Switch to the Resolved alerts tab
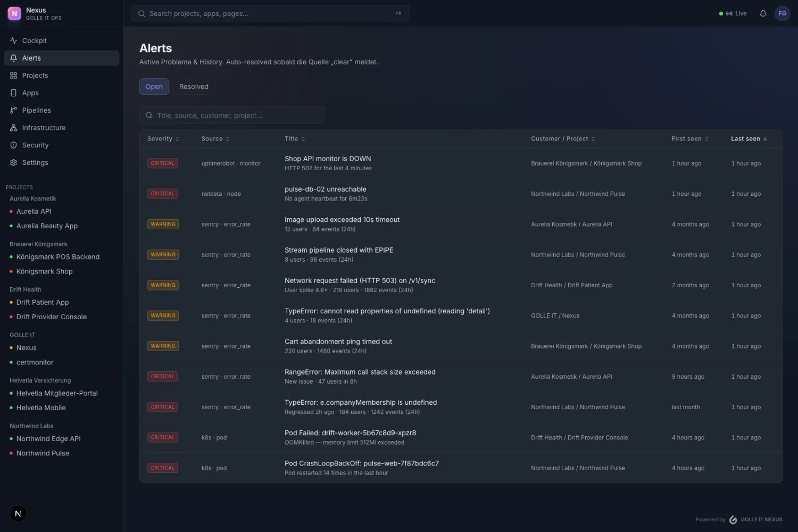 (194, 87)
